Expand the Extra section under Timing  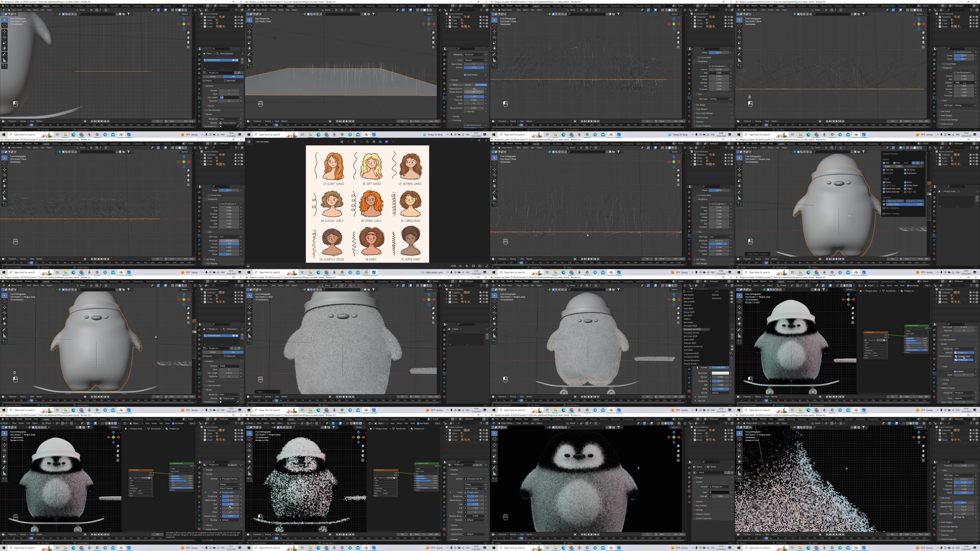(944, 384)
